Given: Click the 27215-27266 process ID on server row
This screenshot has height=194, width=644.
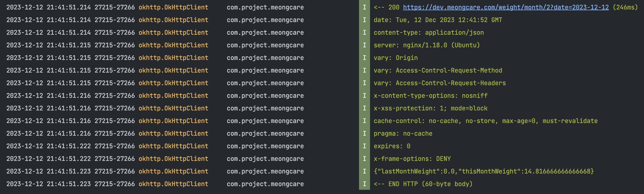Looking at the screenshot, I should point(115,45).
